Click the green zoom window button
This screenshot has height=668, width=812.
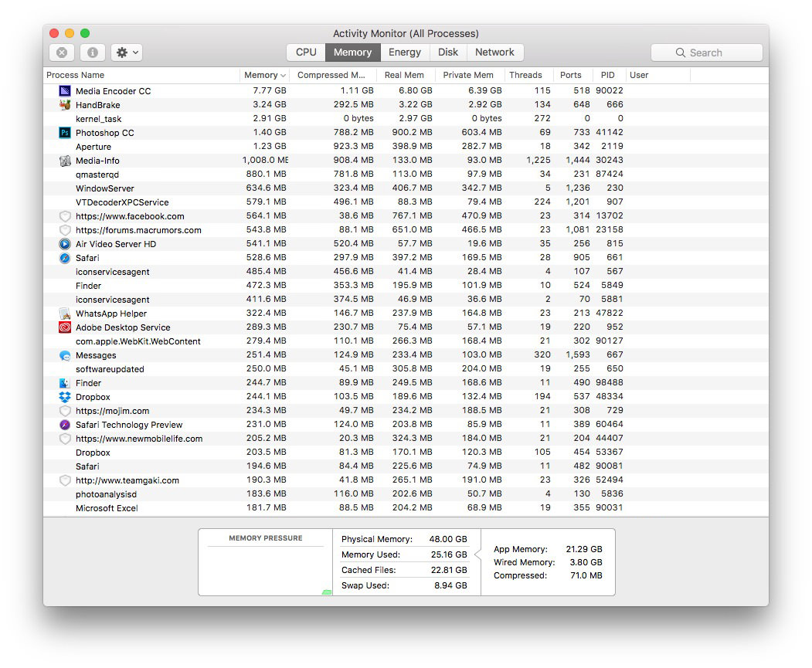point(85,33)
